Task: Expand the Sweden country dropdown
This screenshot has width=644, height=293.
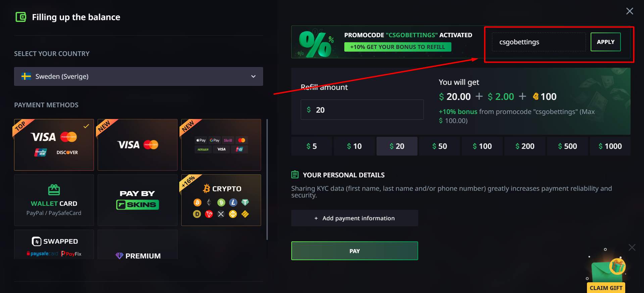Action: 139,76
